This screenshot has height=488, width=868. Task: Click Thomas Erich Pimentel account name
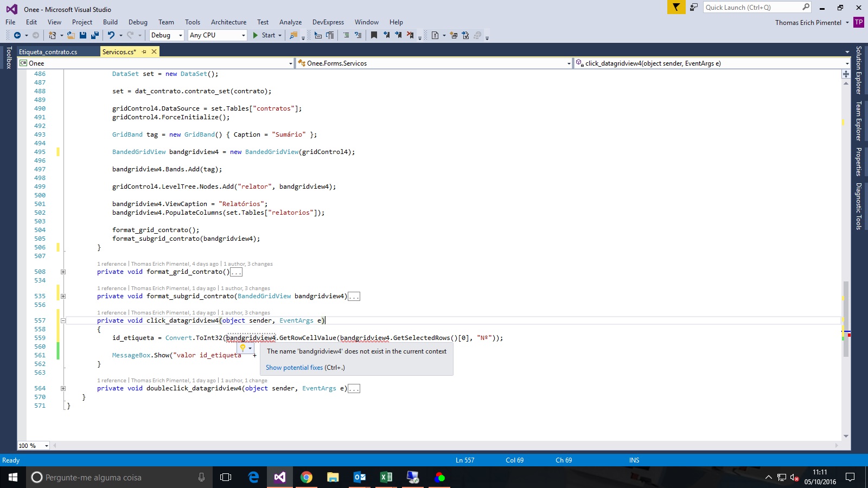point(808,22)
